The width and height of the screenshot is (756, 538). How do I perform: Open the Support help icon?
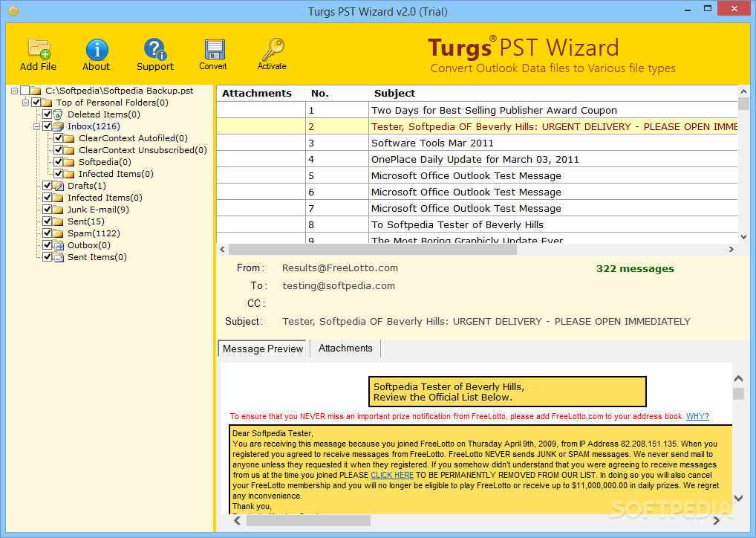tap(154, 49)
